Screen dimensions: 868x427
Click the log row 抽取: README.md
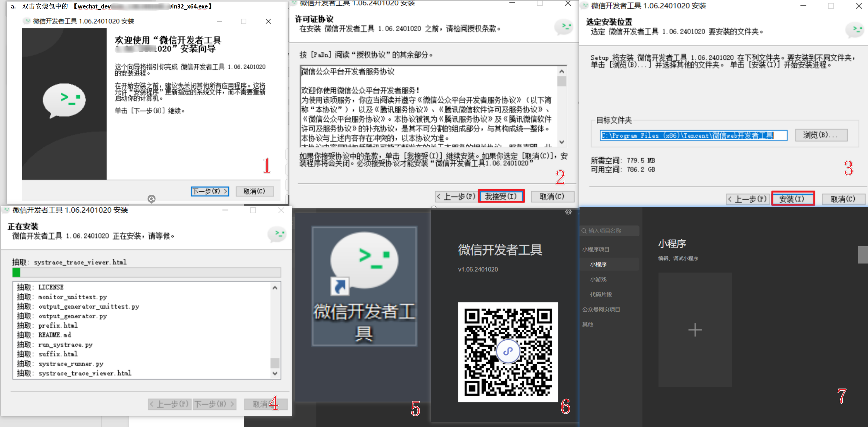click(x=44, y=335)
